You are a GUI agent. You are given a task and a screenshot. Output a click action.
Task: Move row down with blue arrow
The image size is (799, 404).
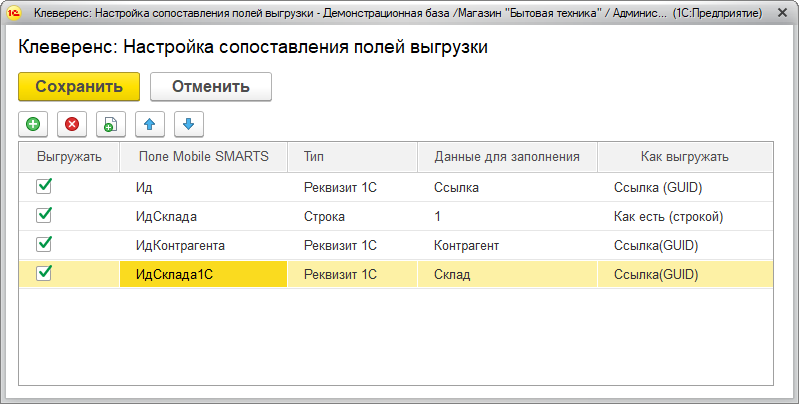pos(189,124)
